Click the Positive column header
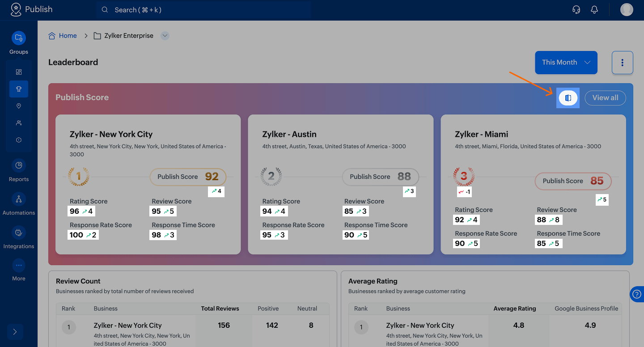644x347 pixels. (268, 309)
